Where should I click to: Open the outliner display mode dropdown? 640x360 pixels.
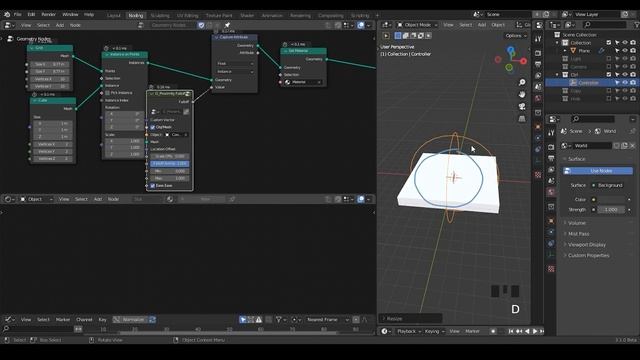(555, 25)
